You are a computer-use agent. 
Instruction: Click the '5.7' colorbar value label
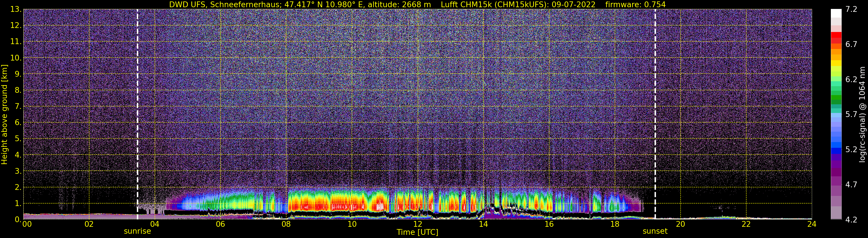(851, 115)
